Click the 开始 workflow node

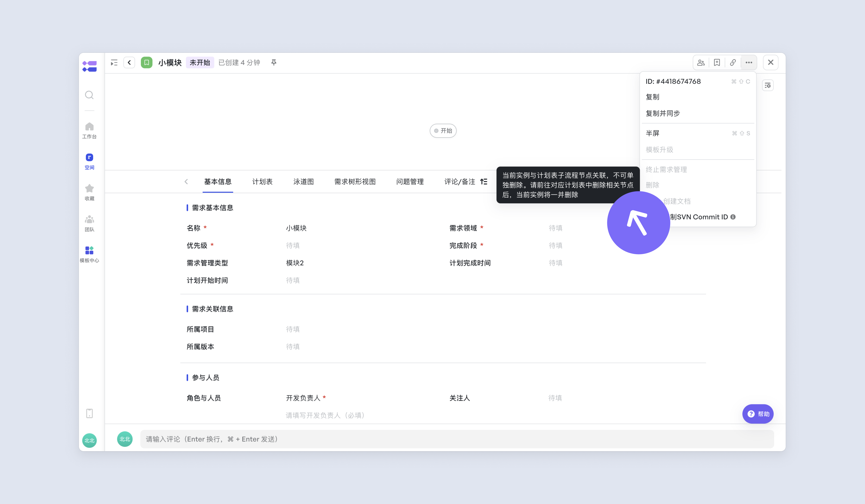[443, 131]
